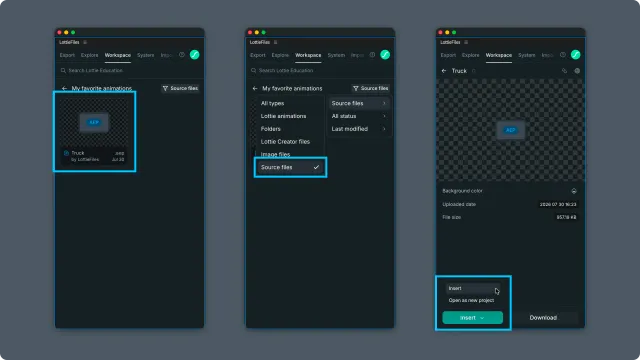This screenshot has width=640, height=360.
Task: Switch to System tab in middle window
Action: [336, 55]
